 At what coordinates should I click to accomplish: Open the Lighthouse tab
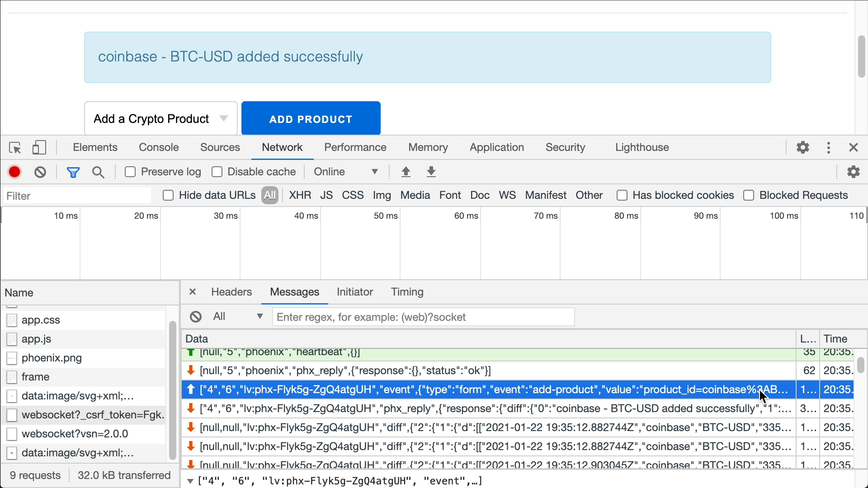(642, 147)
